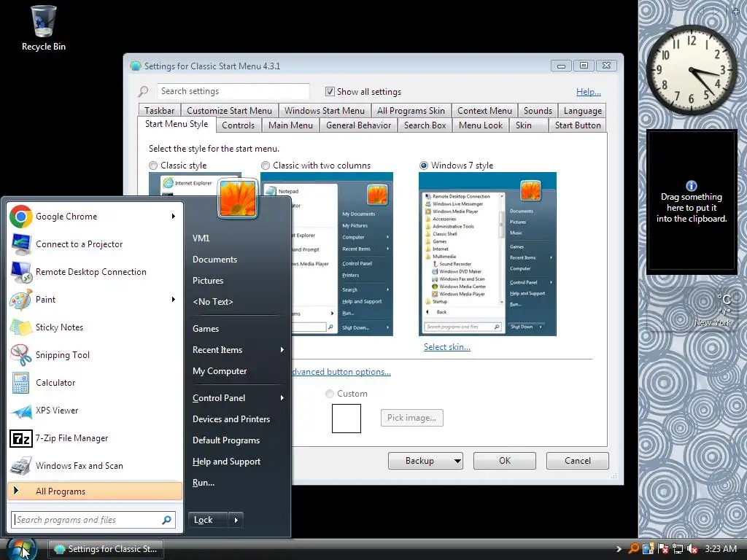The height and width of the screenshot is (560, 747).
Task: Switch to the Customize Start Menu tab
Action: point(229,111)
